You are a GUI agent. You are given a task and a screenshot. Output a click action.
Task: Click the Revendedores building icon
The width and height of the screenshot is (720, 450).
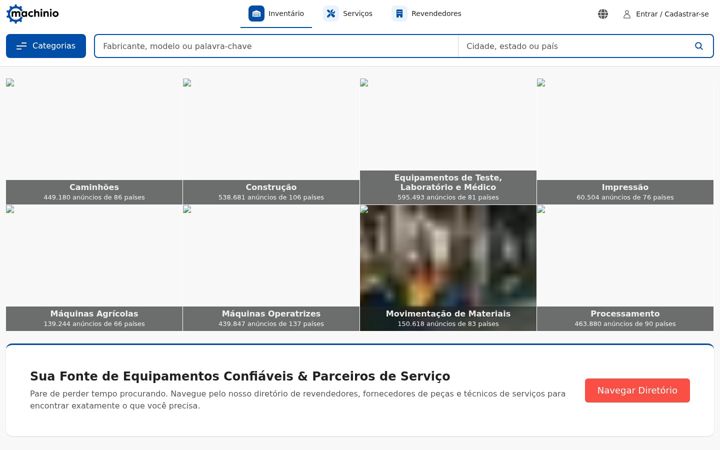[x=399, y=14]
